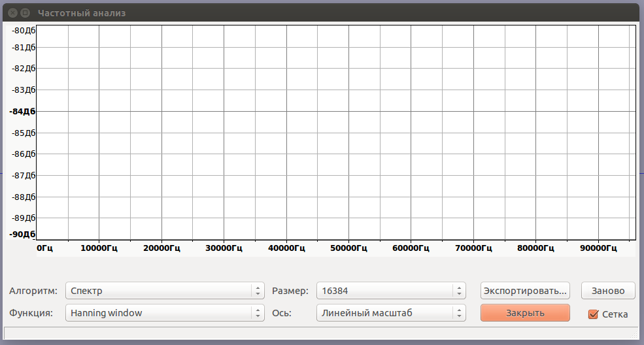Click the Функция: label
Screen dimensions: 644x345
(x=31, y=313)
